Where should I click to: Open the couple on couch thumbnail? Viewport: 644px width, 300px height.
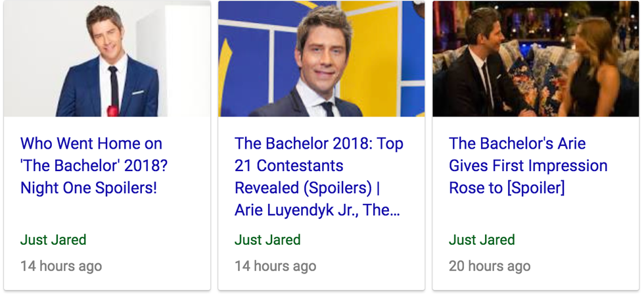(536, 59)
